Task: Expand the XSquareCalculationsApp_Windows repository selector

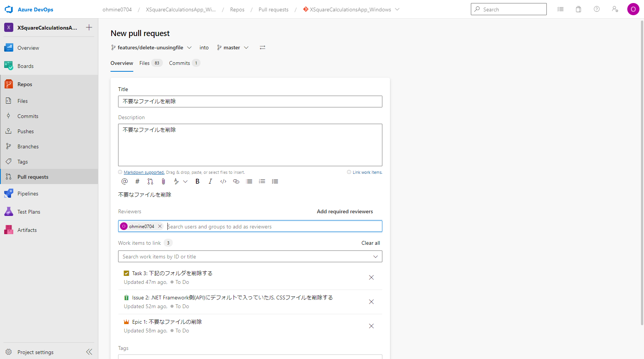Action: point(397,9)
